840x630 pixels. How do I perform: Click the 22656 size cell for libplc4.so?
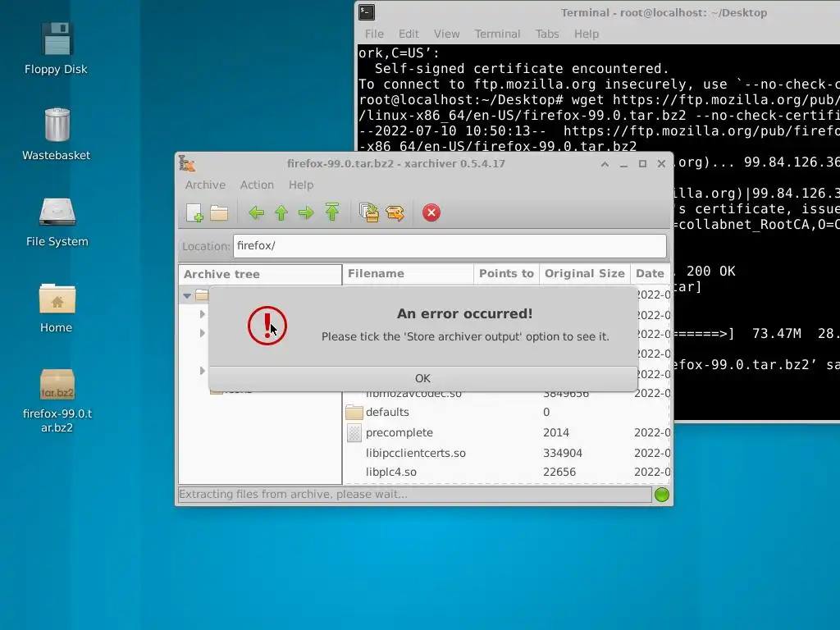coord(559,472)
